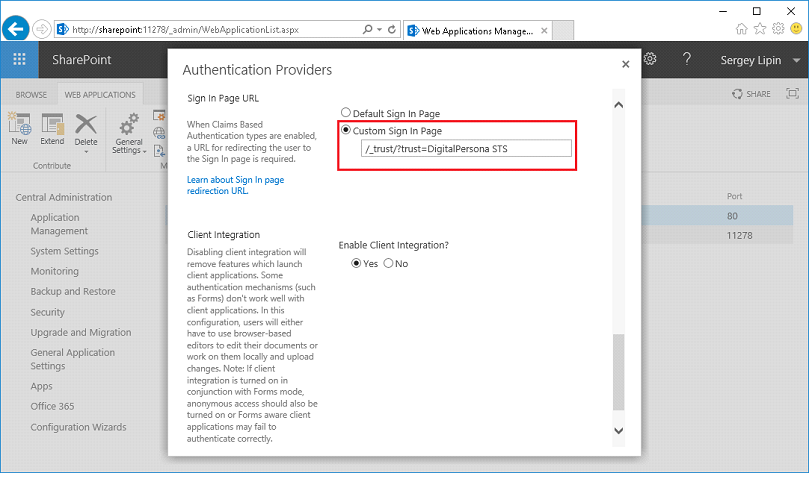The width and height of the screenshot is (810, 485).
Task: Click the Share icon in ribbon
Action: pos(751,94)
